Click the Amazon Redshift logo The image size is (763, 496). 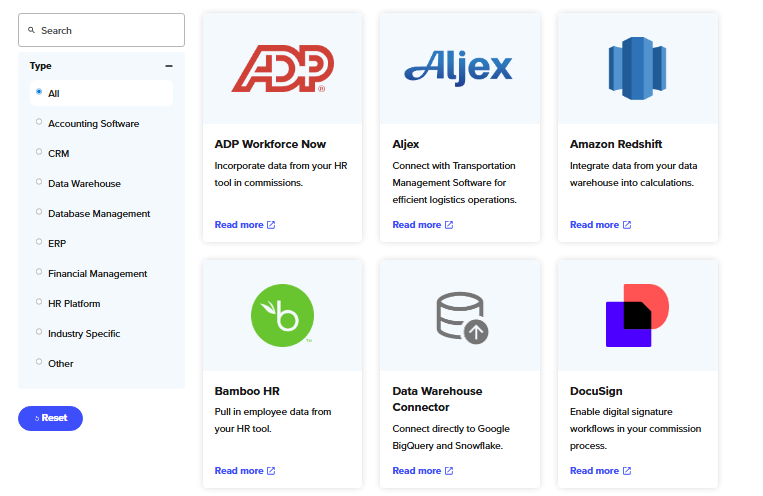point(637,68)
